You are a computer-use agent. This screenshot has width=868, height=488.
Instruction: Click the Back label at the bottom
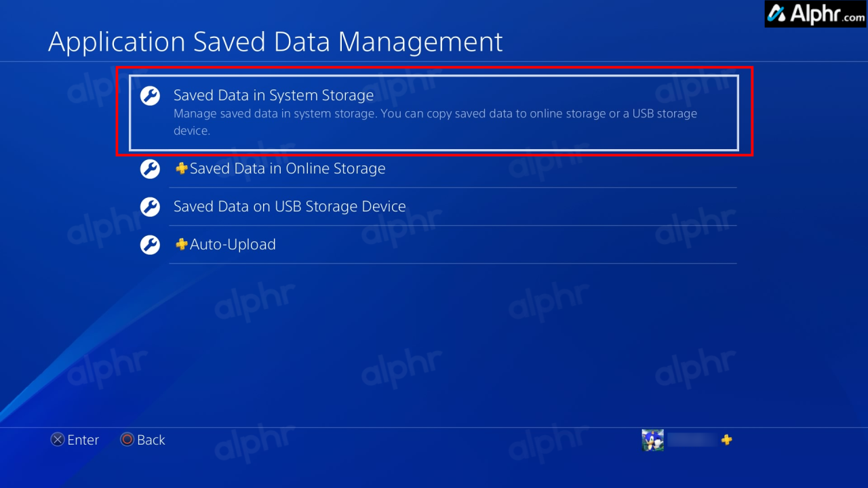tap(151, 439)
